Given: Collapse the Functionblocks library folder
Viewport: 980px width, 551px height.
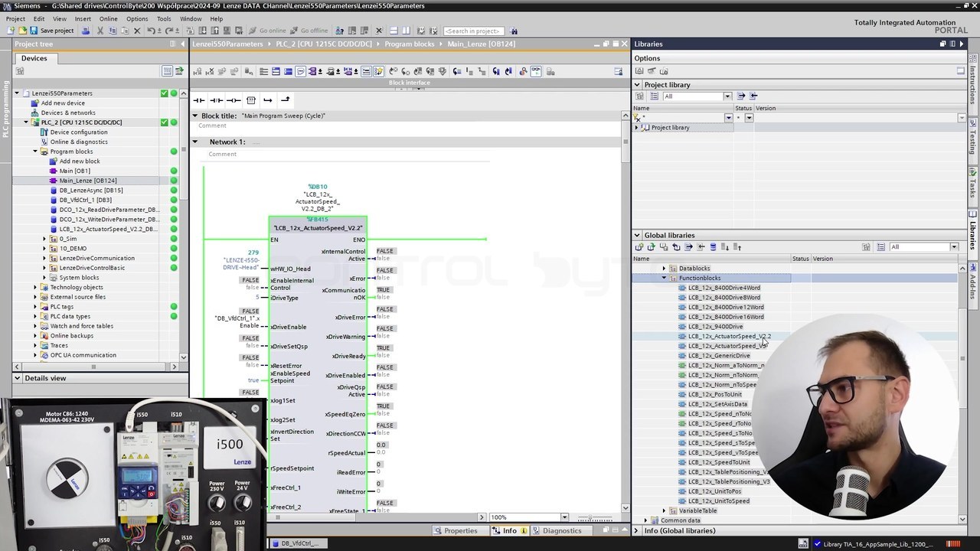Looking at the screenshot, I should click(664, 278).
